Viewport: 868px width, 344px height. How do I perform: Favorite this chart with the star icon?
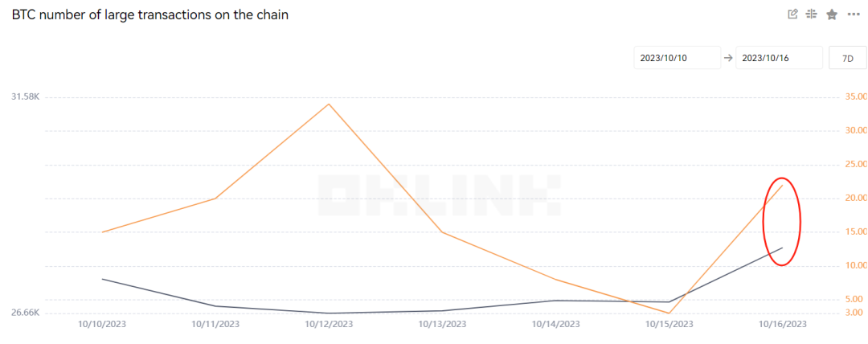832,14
